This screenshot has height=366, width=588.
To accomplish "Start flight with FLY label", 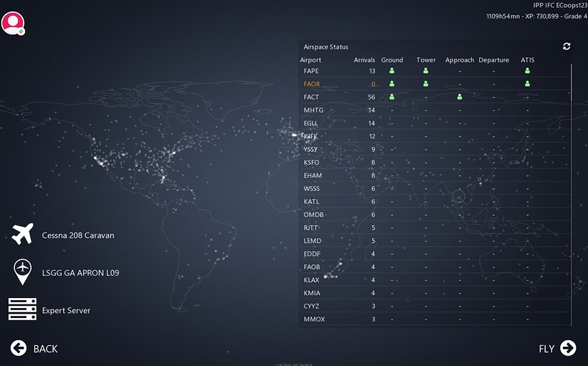I will (546, 349).
